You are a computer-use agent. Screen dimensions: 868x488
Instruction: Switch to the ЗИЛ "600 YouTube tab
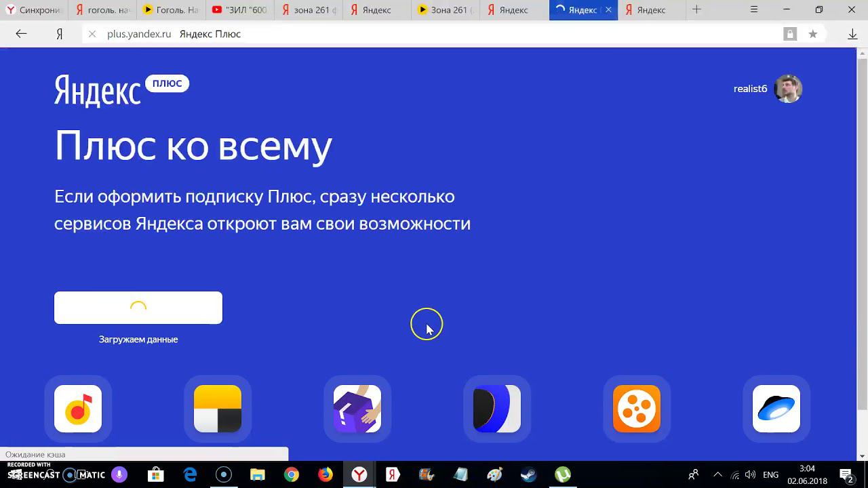tap(239, 10)
